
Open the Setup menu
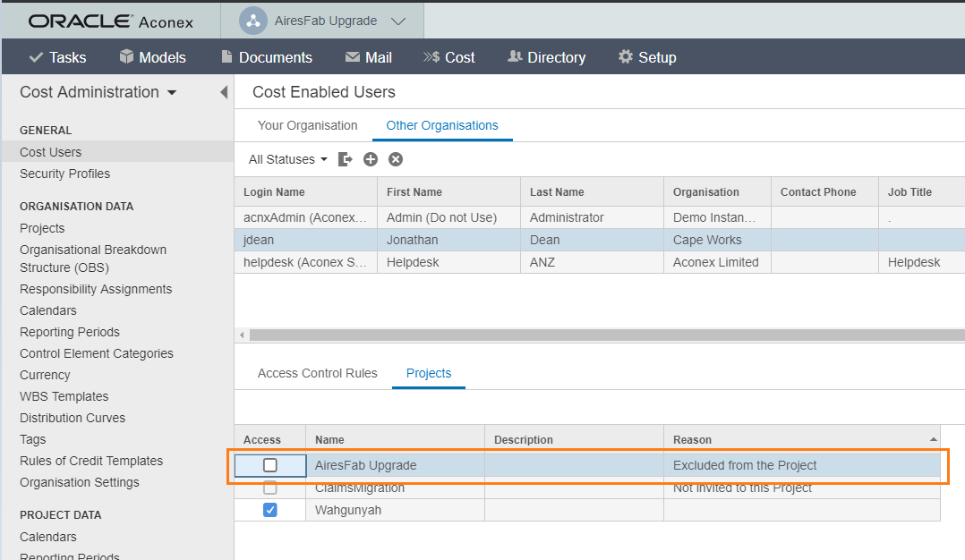[647, 57]
